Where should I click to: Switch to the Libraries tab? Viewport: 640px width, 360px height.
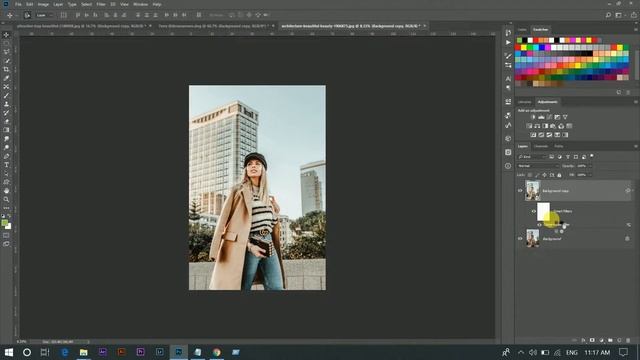click(524, 102)
